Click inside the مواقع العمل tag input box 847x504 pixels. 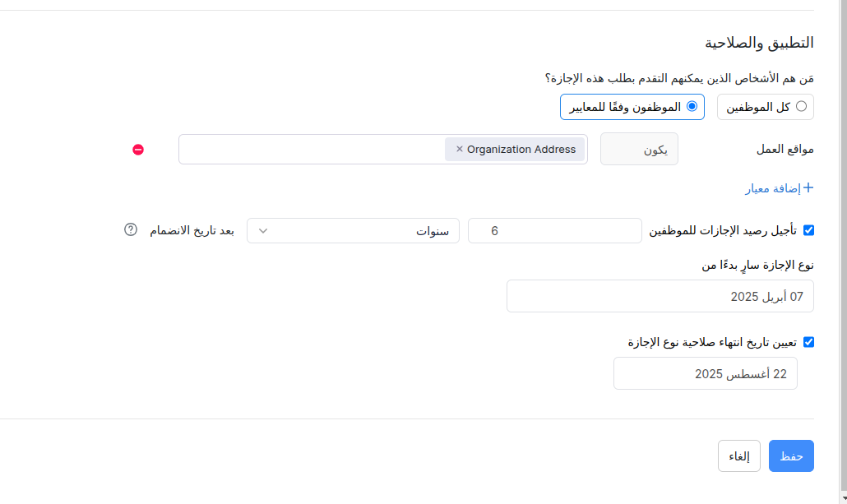312,150
